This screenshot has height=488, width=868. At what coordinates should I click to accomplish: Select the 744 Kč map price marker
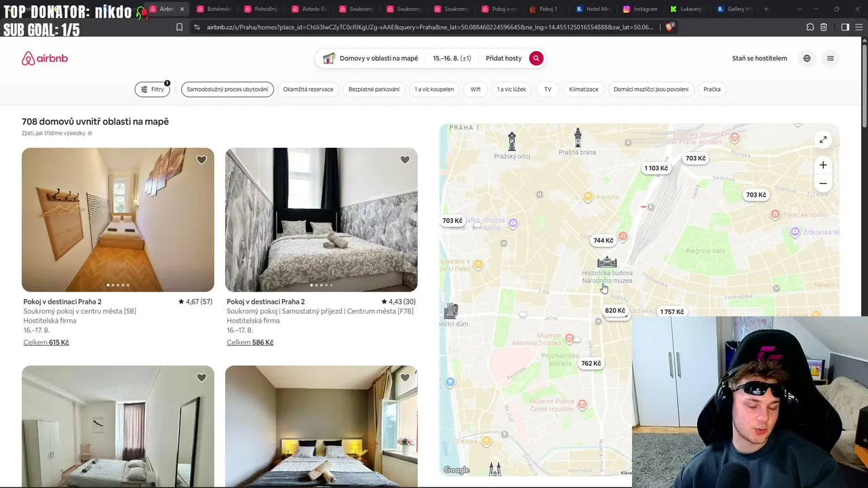603,240
